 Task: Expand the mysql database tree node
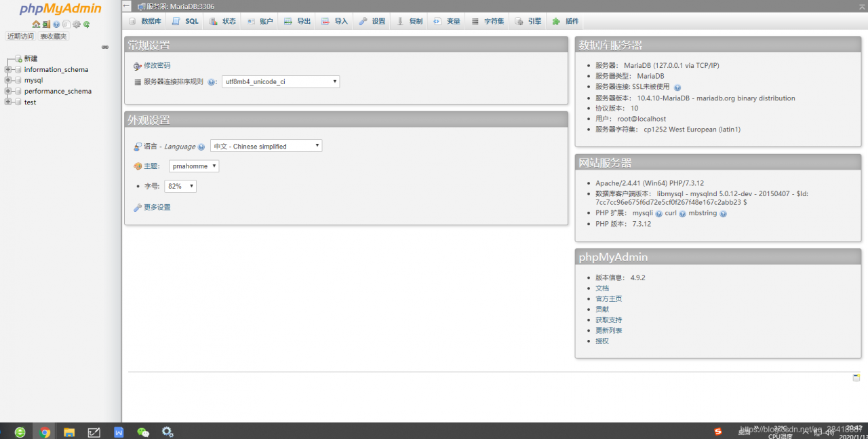coord(8,80)
